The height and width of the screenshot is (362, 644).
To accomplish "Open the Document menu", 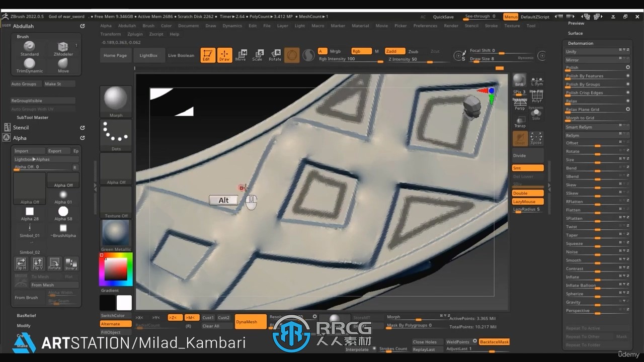I will [x=189, y=26].
